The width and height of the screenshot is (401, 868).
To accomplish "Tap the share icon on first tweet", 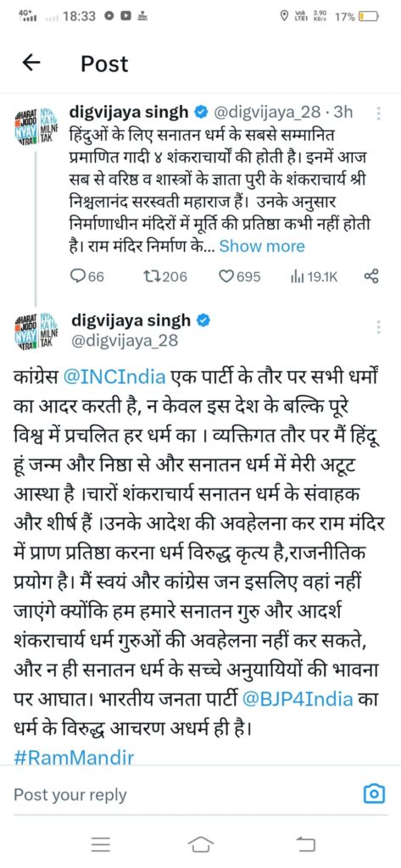I will (x=370, y=276).
